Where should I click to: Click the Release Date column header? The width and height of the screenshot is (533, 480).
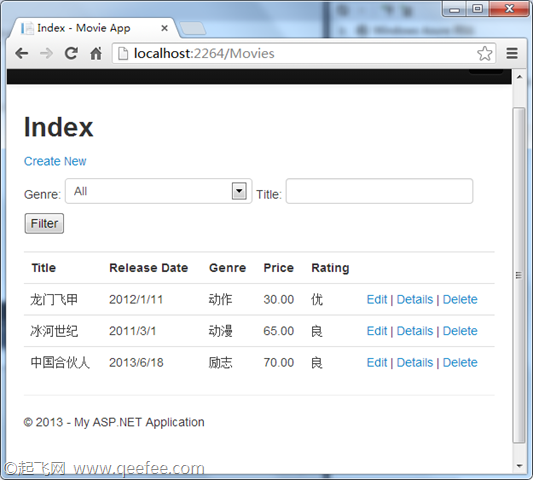pos(149,268)
